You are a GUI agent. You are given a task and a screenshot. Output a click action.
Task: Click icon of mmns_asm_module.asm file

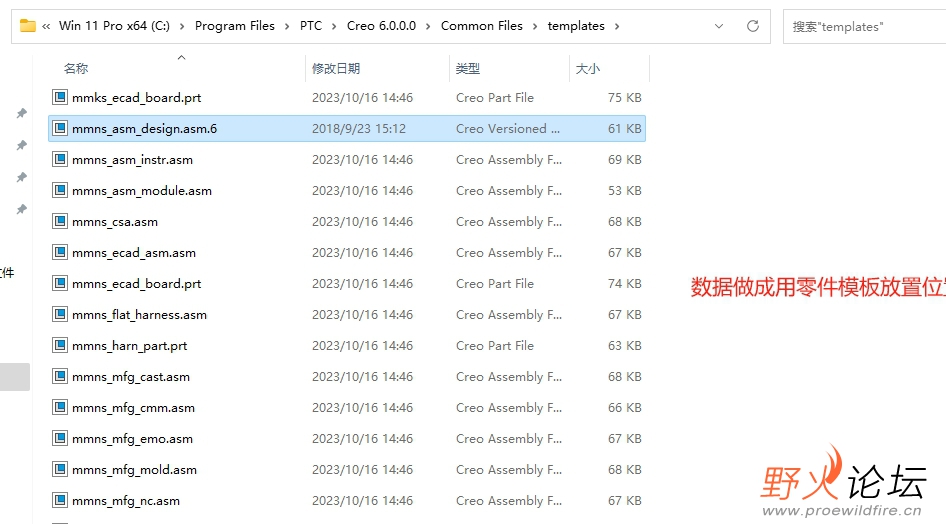[60, 190]
